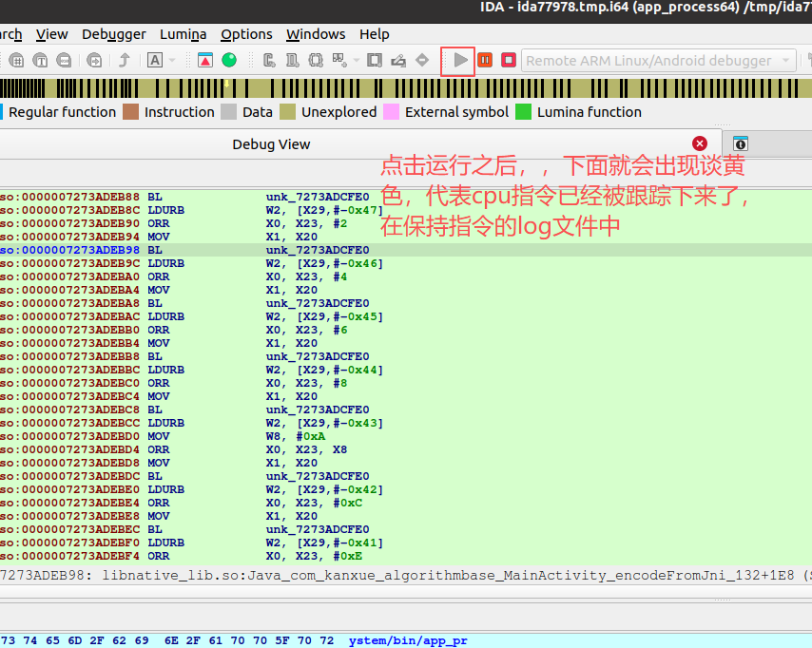
Task: Open the Debugger menu
Action: [114, 34]
